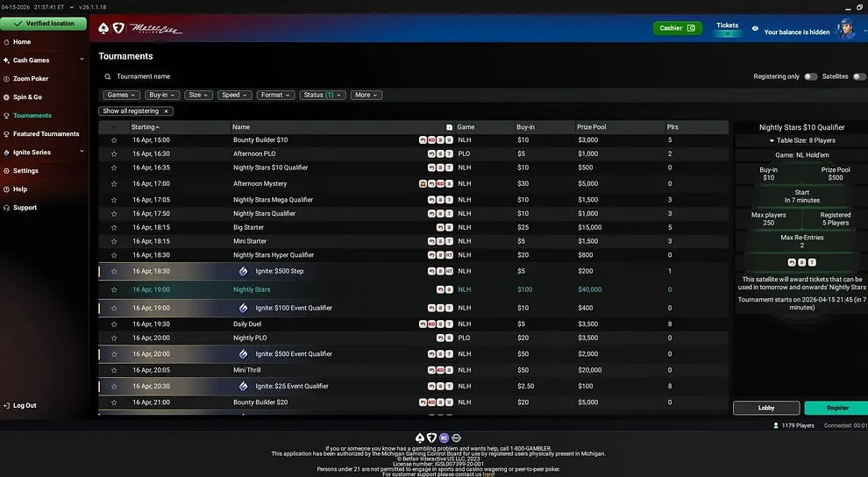Viewport: 868px width, 477px height.
Task: Click the search magnifier icon
Action: (107, 77)
